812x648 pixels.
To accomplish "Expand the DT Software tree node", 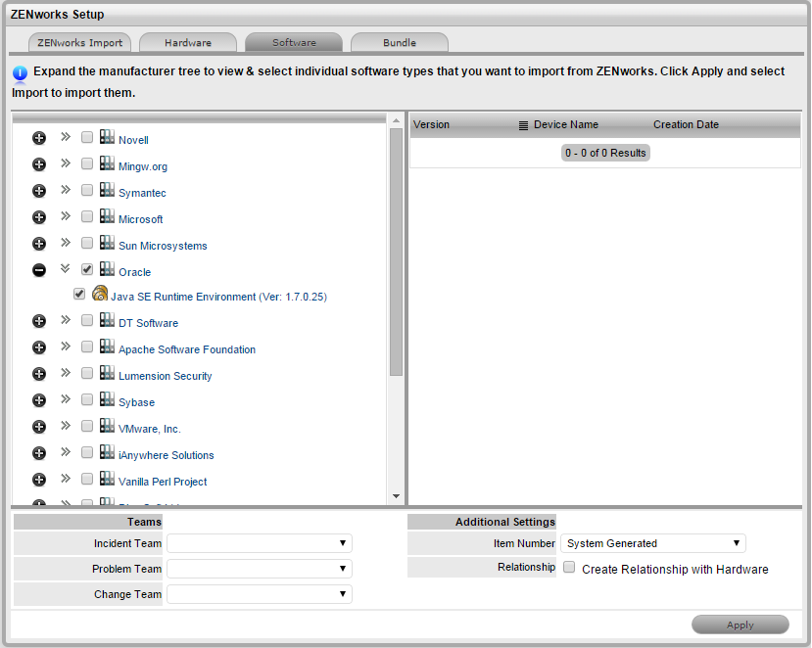I will 39,321.
